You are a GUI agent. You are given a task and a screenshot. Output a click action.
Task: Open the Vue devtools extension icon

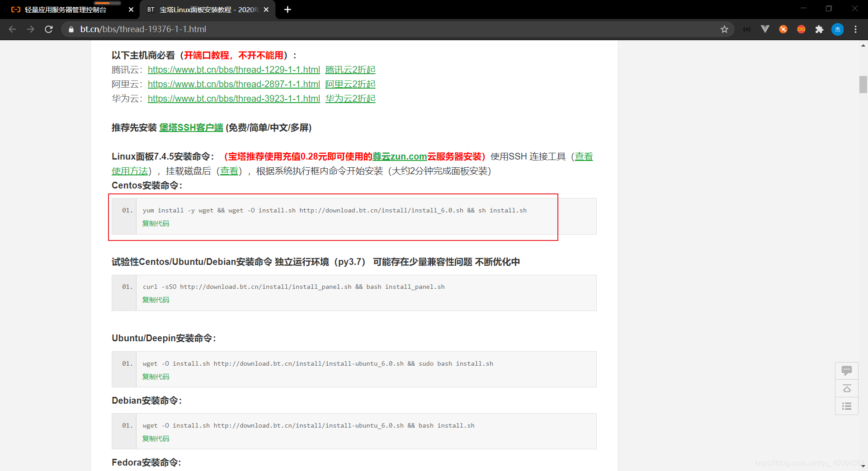point(765,29)
